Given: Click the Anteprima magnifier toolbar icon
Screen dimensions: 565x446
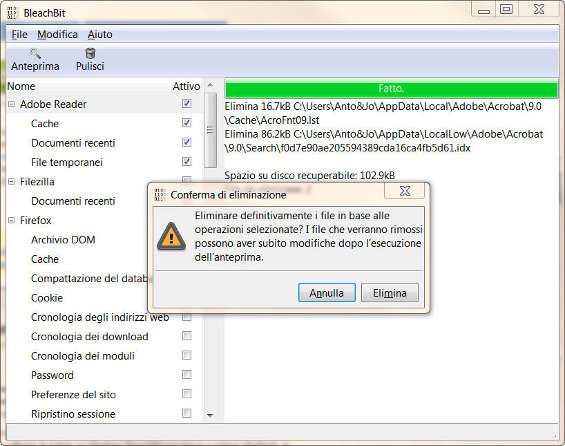Looking at the screenshot, I should [35, 54].
